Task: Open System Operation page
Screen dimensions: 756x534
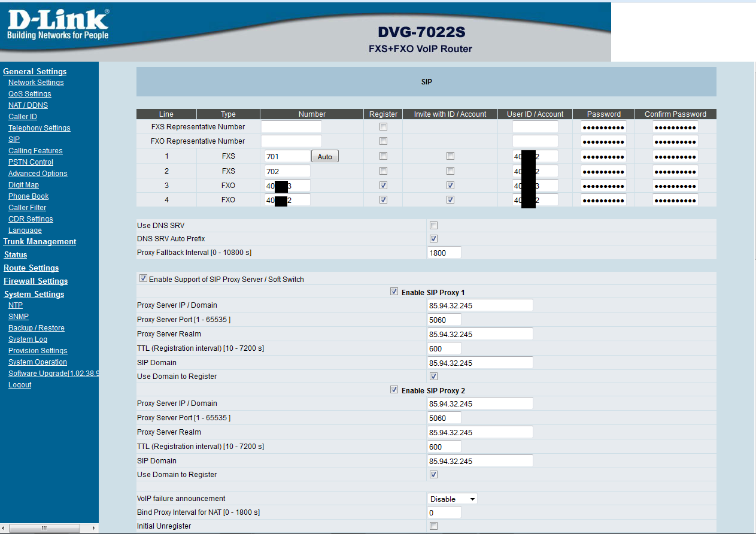Action: coord(38,362)
